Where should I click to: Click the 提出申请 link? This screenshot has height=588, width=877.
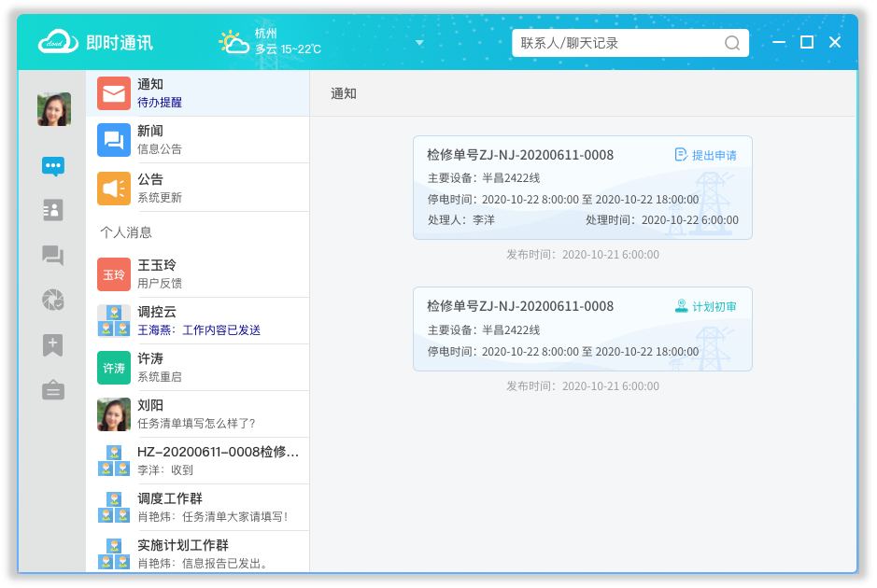click(x=705, y=155)
